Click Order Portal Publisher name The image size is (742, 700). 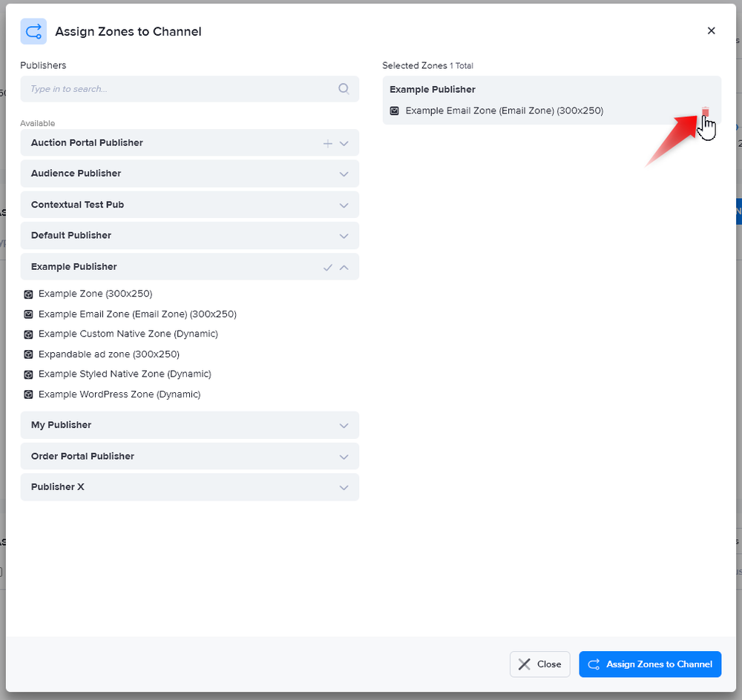83,457
